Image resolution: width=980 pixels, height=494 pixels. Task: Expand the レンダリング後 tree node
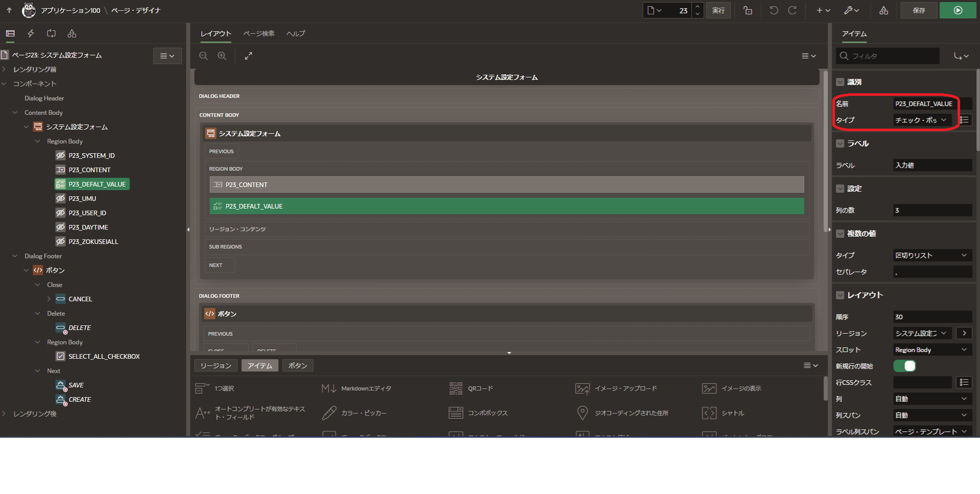point(4,414)
